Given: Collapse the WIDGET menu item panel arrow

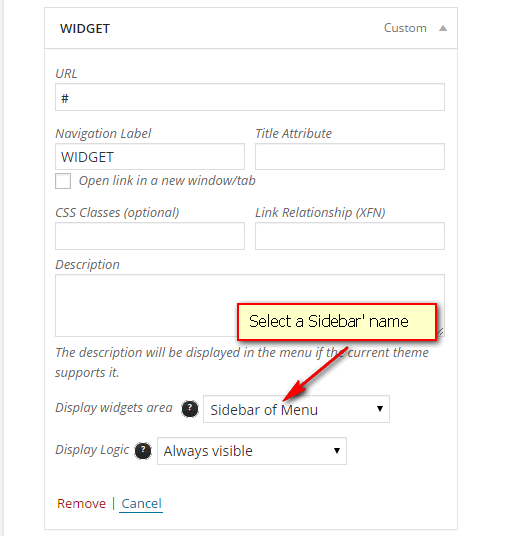Looking at the screenshot, I should tap(443, 28).
